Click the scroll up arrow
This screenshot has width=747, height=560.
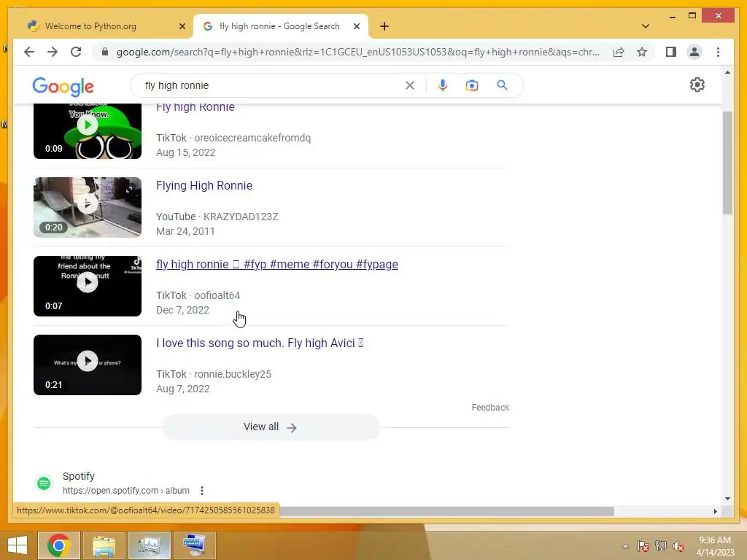[x=727, y=72]
